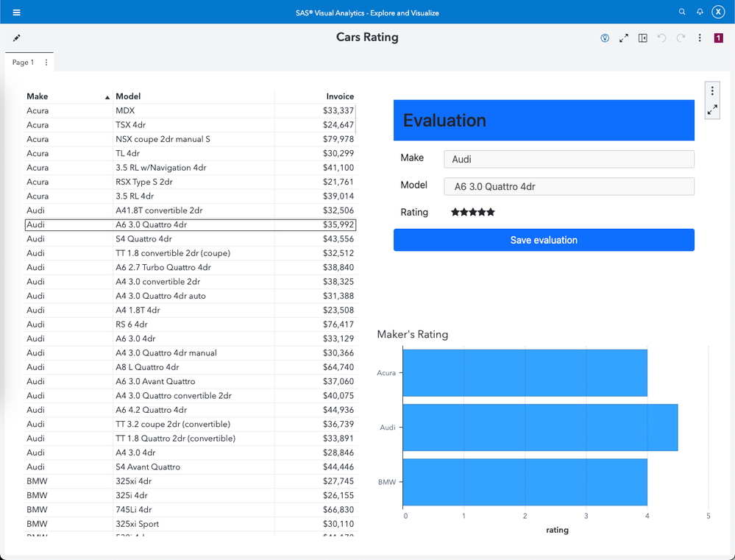This screenshot has height=560, width=735.
Task: Select the TL 4dr row
Action: coord(190,153)
